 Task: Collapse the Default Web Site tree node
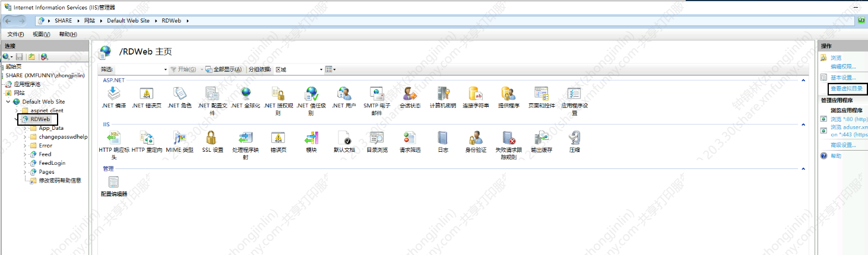click(x=8, y=102)
